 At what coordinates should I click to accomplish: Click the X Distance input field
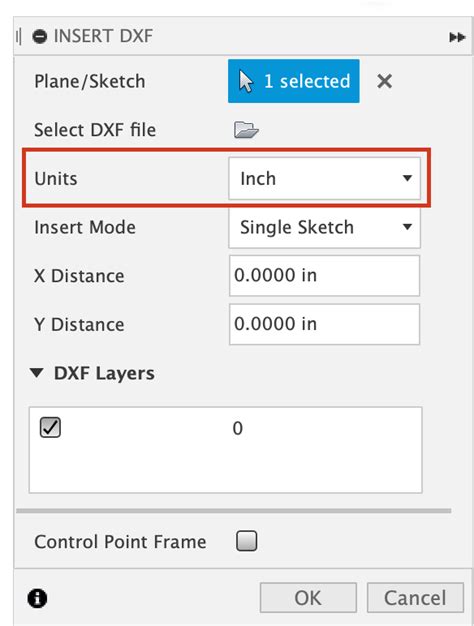coord(324,276)
